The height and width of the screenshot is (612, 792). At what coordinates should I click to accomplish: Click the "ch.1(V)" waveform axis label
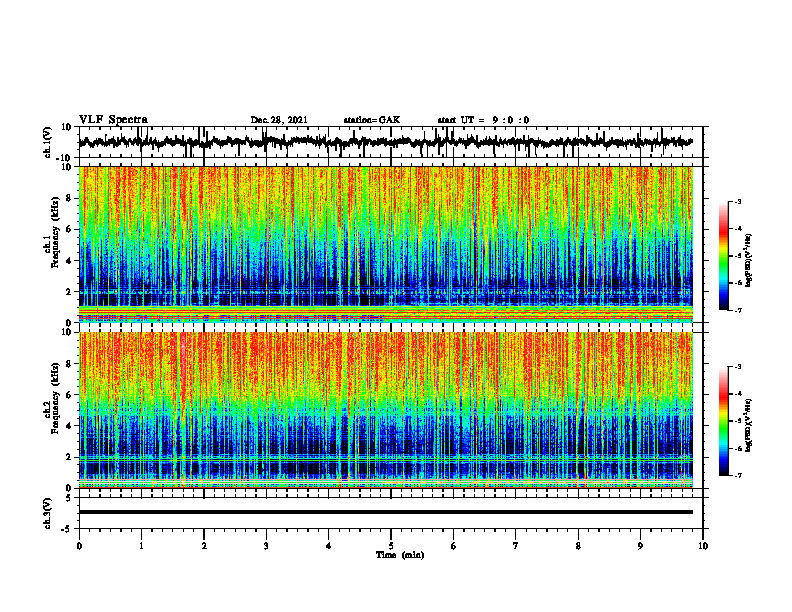48,142
